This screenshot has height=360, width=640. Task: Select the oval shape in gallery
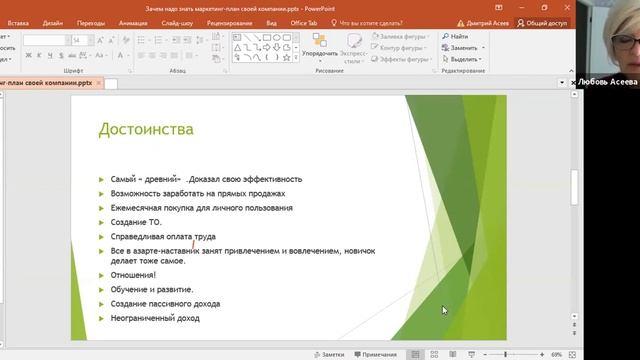277,38
